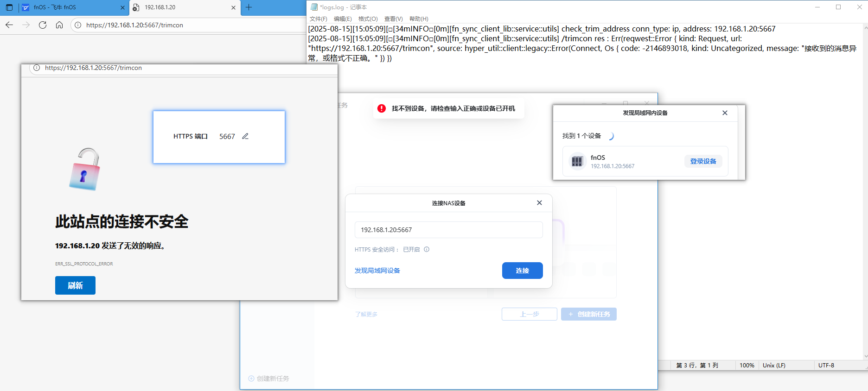Click the 刷新 button on the error page

[75, 285]
